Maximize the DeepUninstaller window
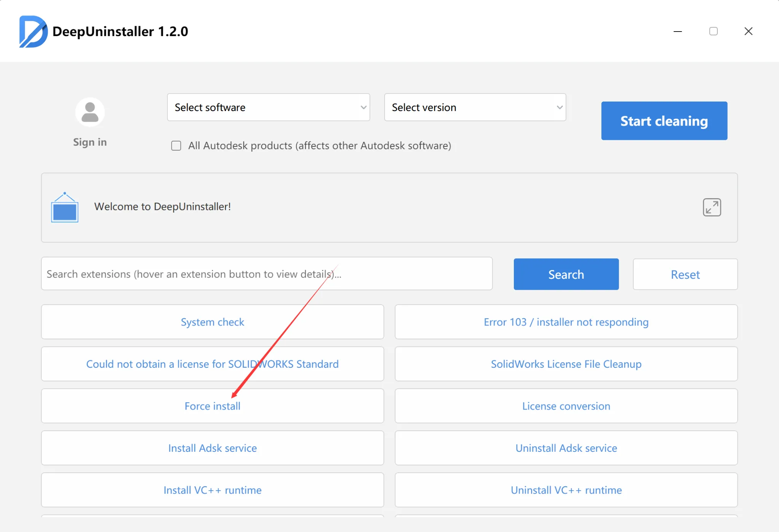779x532 pixels. pos(713,31)
